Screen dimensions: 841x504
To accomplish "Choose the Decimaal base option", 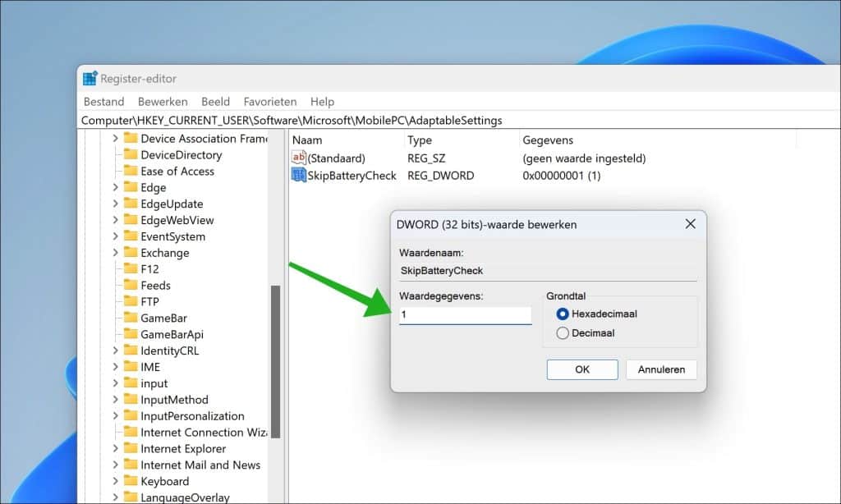I will click(x=562, y=333).
